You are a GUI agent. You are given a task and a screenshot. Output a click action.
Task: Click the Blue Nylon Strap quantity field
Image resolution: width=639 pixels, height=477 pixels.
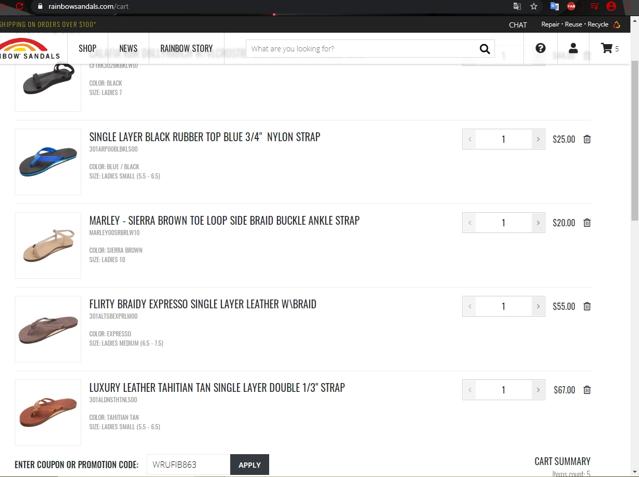click(x=504, y=139)
